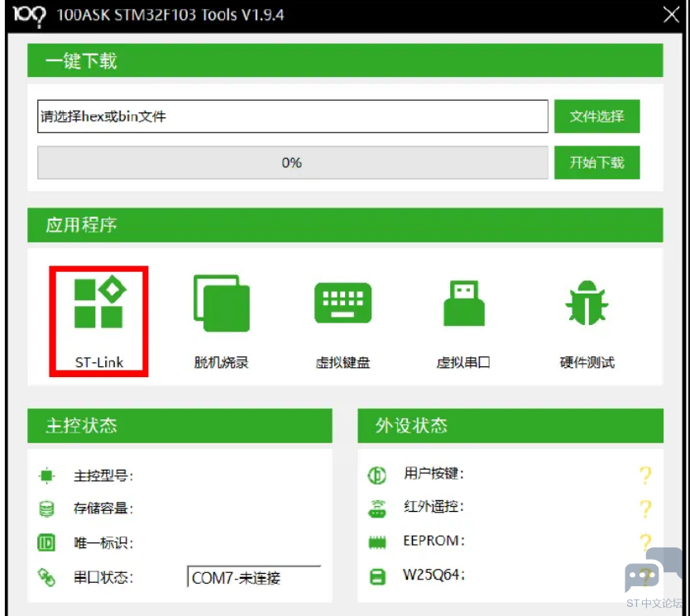Click the hex or bin file path field
The height and width of the screenshot is (616, 690).
tap(293, 117)
